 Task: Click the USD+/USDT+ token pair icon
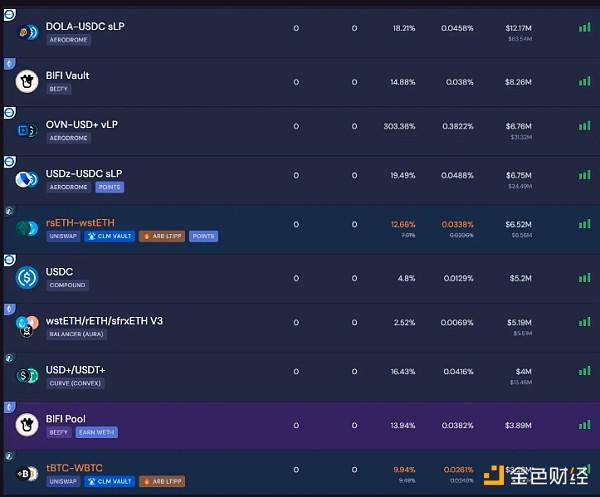(x=27, y=375)
